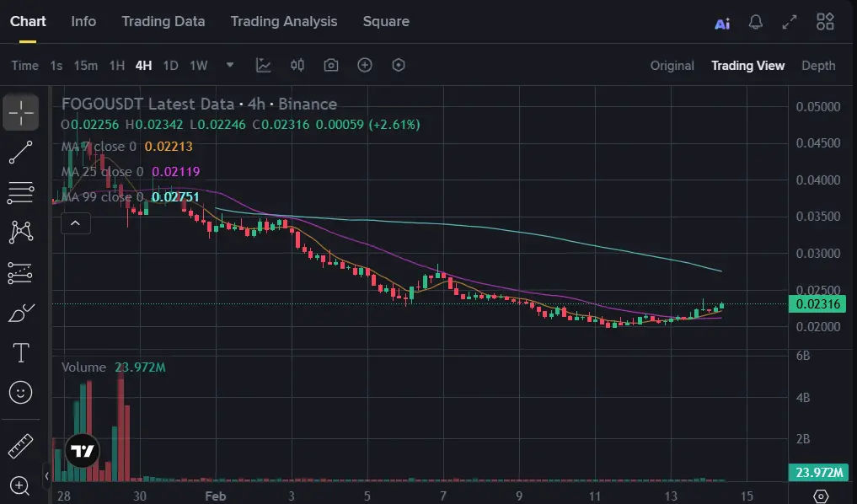Screen dimensions: 857x504
Task: Select the horizontal lines Fib tool
Action: (x=21, y=192)
